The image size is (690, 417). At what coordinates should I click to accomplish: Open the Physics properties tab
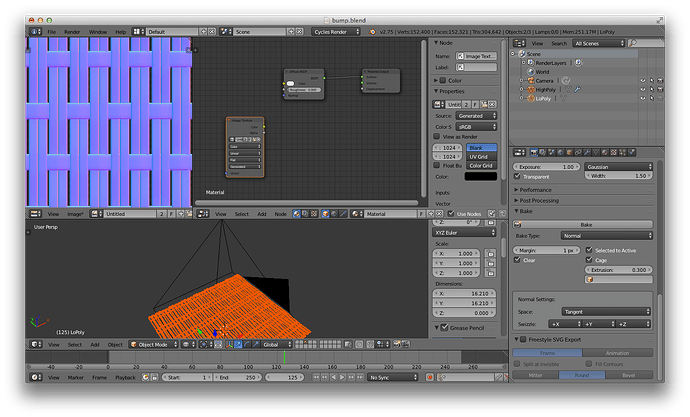632,152
